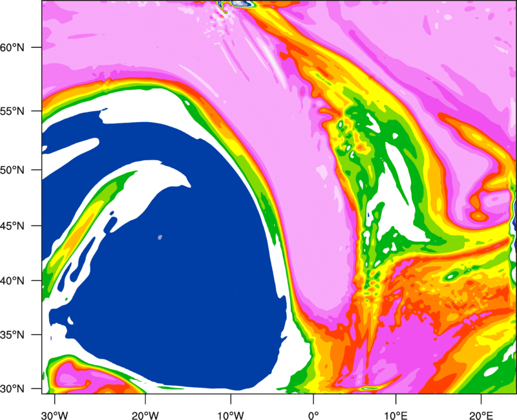This screenshot has width=517, height=420.
Task: Click the 10°E longitude label
Action: (x=396, y=415)
